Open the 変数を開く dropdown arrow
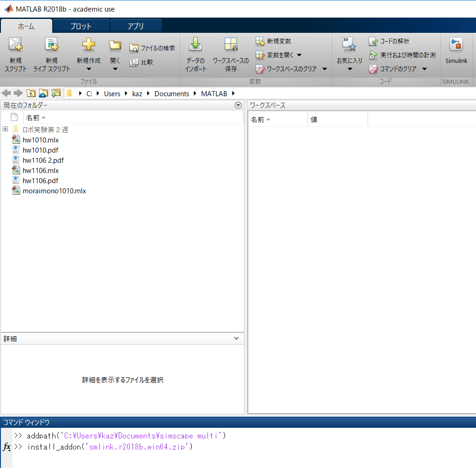Viewport: 476px width, 468px height. pos(299,55)
